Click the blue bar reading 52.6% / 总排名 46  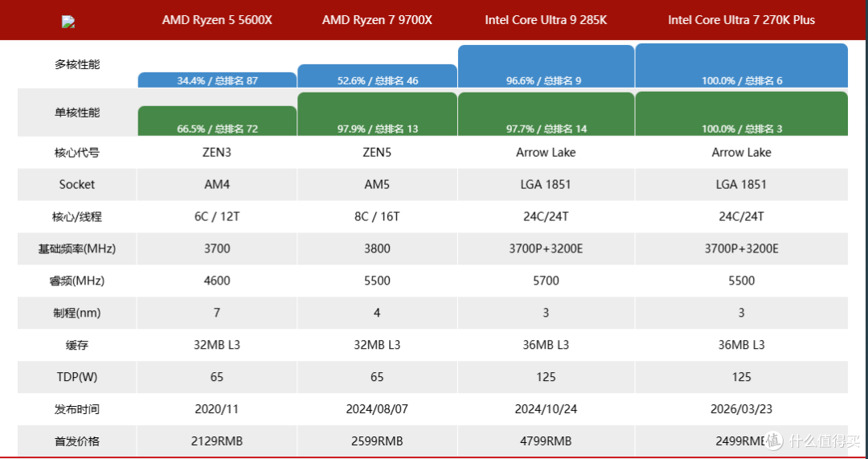[x=377, y=76]
